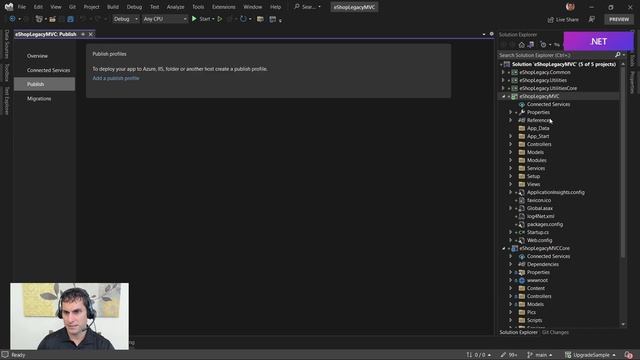Viewport: 640px width, 360px height.
Task: Open the Git menu
Action: click(x=72, y=7)
